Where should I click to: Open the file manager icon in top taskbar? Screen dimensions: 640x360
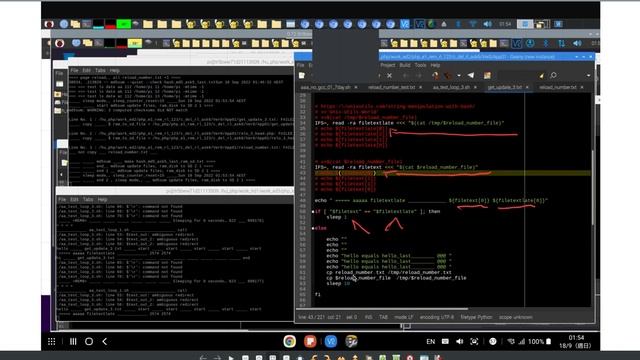[75, 24]
